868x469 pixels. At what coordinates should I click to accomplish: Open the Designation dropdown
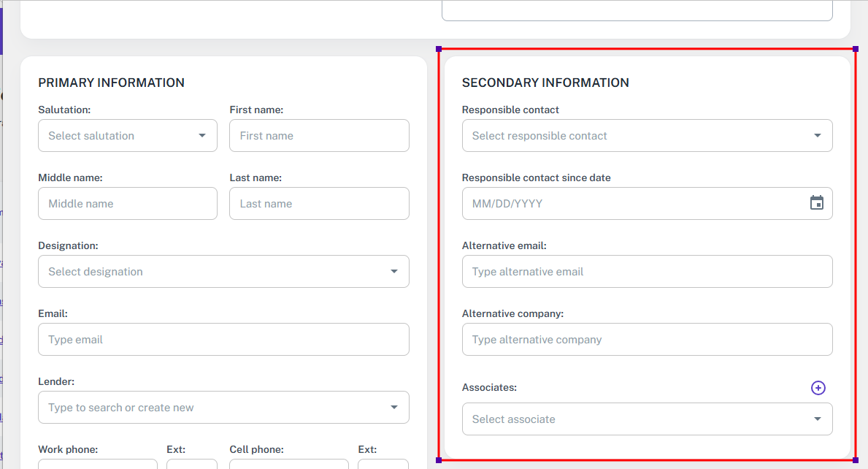393,272
